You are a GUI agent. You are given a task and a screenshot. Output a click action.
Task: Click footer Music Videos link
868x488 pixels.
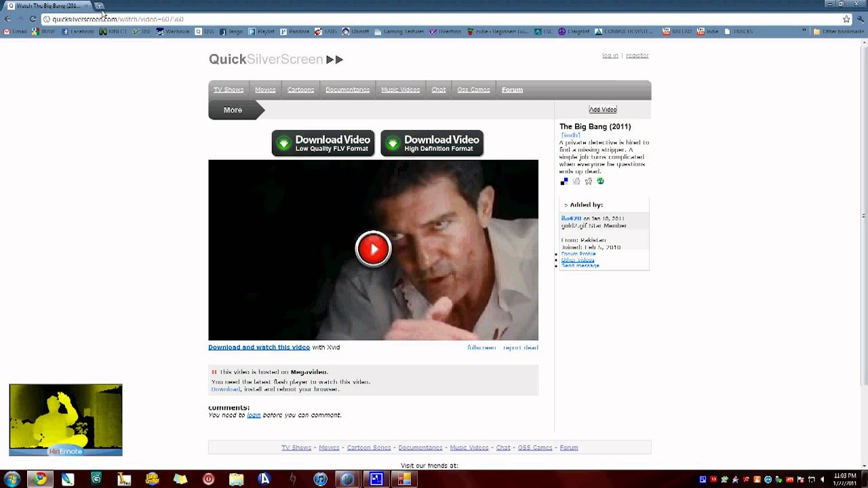point(469,447)
